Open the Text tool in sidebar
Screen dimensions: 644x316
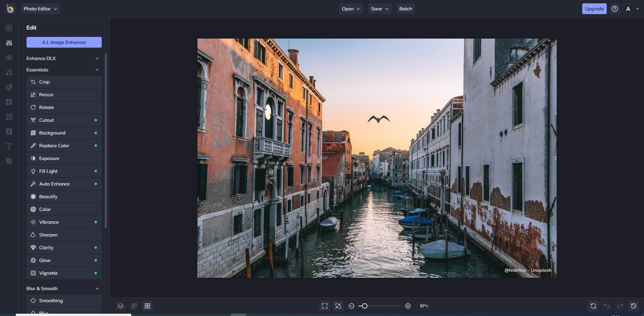[9, 146]
